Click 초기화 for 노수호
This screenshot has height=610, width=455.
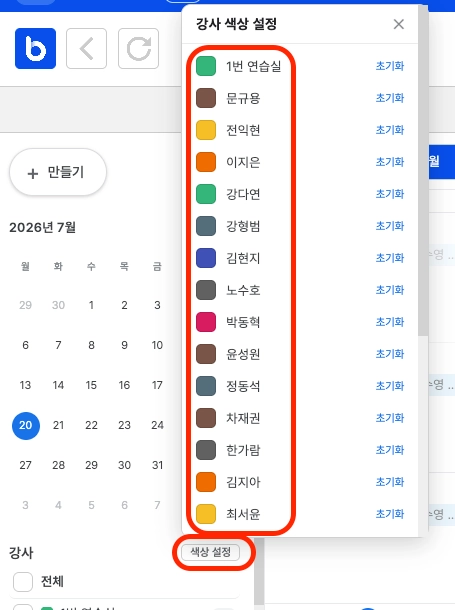pos(390,290)
